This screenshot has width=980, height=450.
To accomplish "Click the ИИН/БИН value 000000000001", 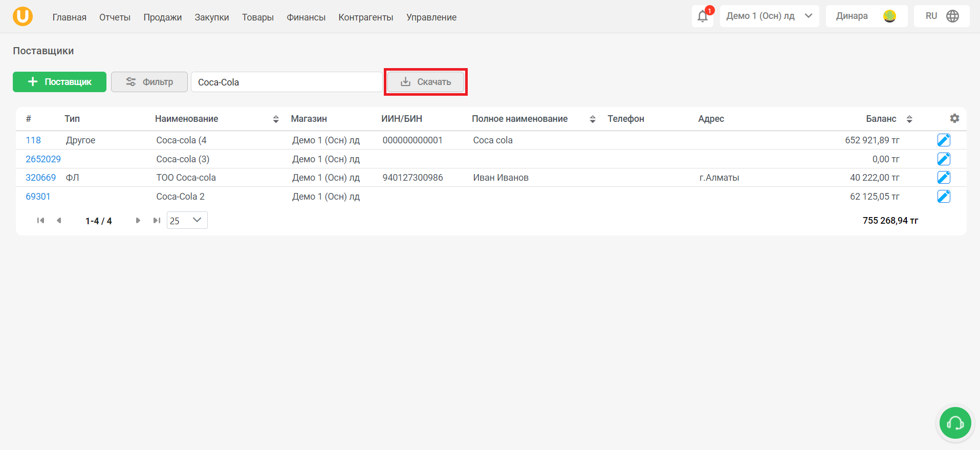I will (412, 140).
